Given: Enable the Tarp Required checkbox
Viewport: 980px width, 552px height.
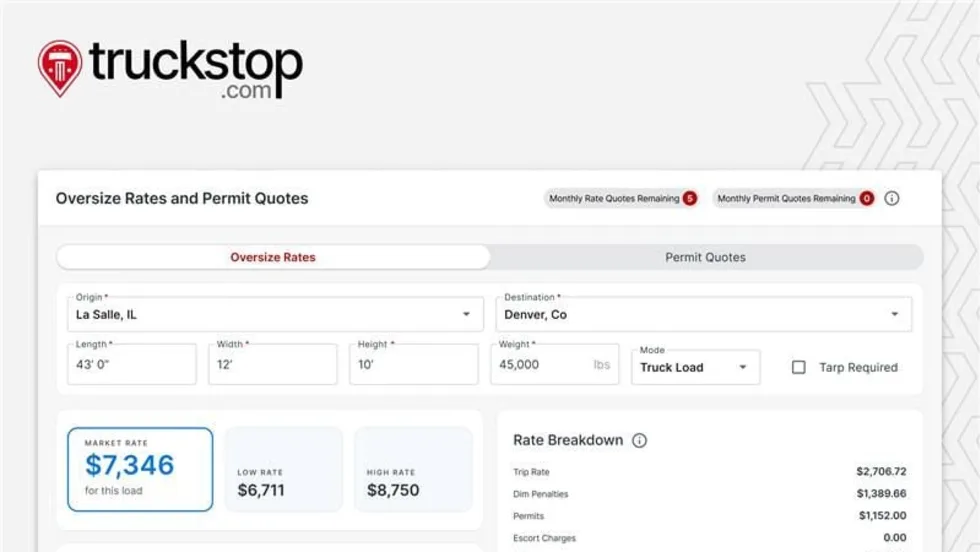Looking at the screenshot, I should (x=798, y=368).
